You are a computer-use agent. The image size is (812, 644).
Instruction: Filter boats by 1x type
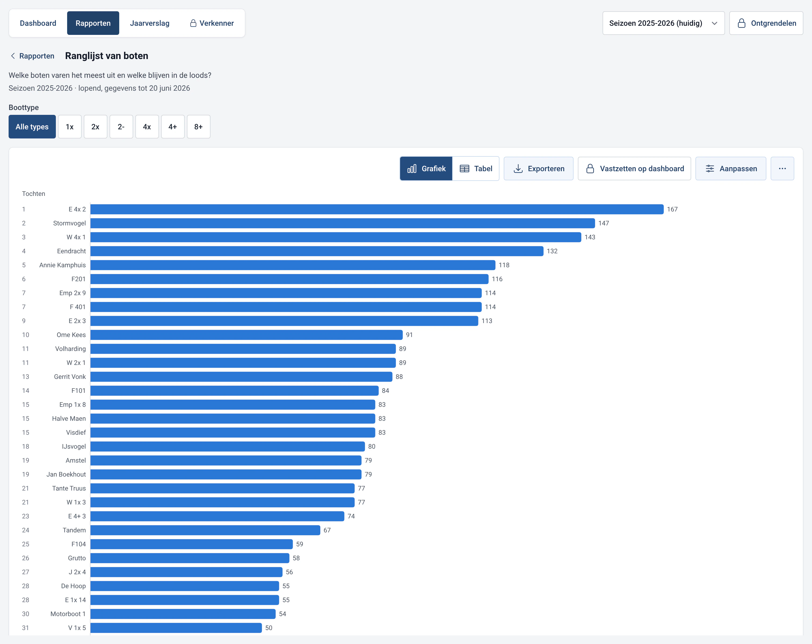pyautogui.click(x=70, y=126)
